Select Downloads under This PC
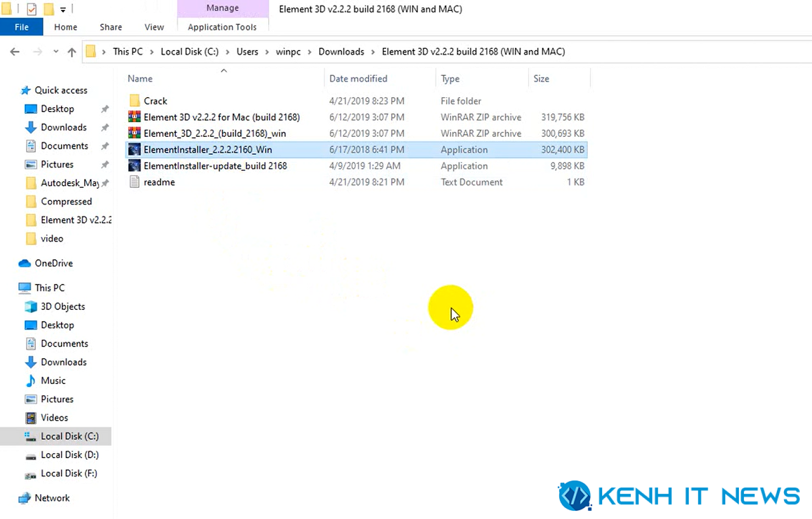This screenshot has height=519, width=812. point(64,362)
